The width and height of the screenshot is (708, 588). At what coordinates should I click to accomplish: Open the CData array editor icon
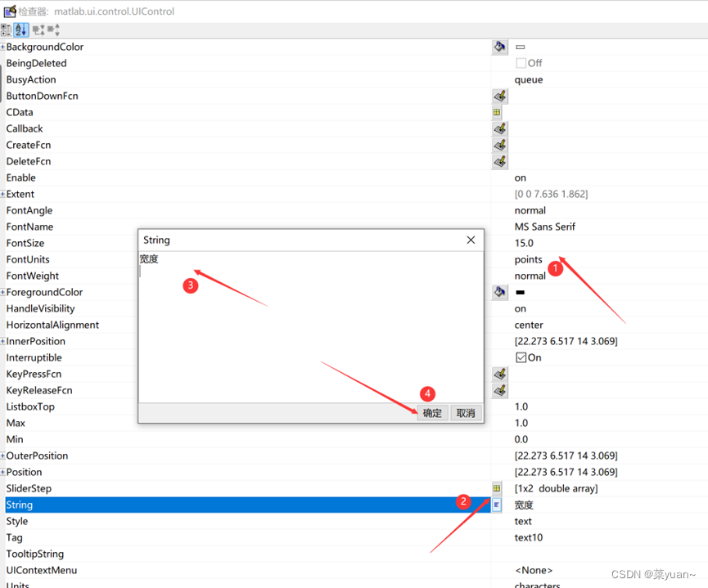pos(497,112)
